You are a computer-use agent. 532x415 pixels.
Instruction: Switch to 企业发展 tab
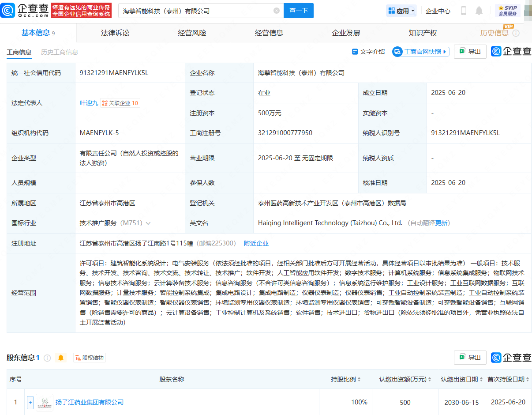346,33
